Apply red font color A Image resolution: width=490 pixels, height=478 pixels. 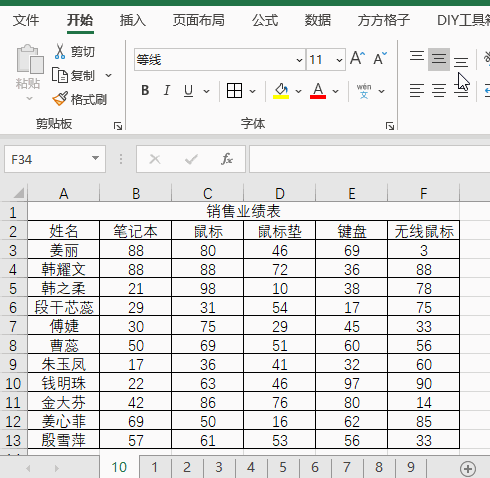(x=318, y=91)
